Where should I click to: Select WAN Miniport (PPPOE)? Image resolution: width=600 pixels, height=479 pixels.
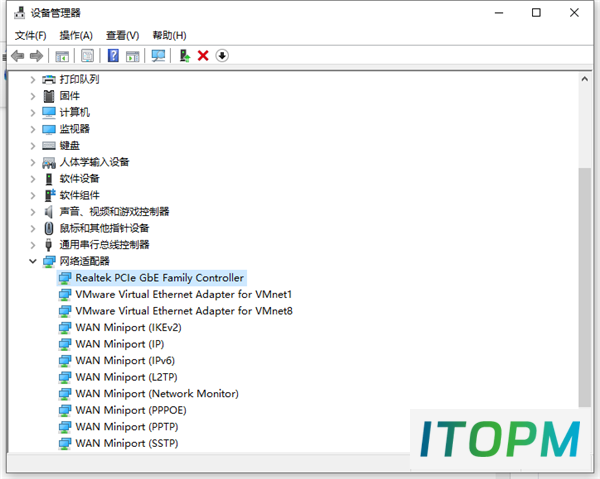pyautogui.click(x=131, y=411)
